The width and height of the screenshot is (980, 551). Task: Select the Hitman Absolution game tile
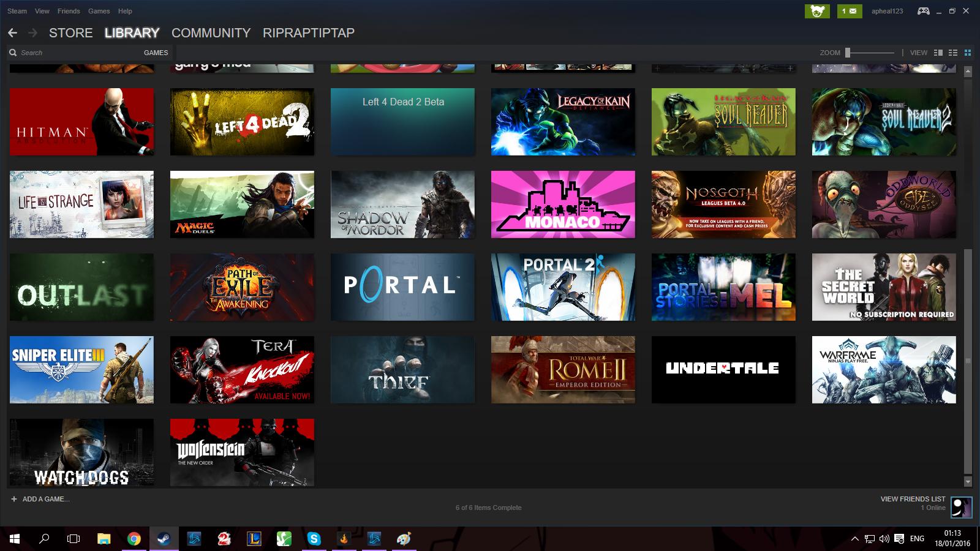click(81, 122)
